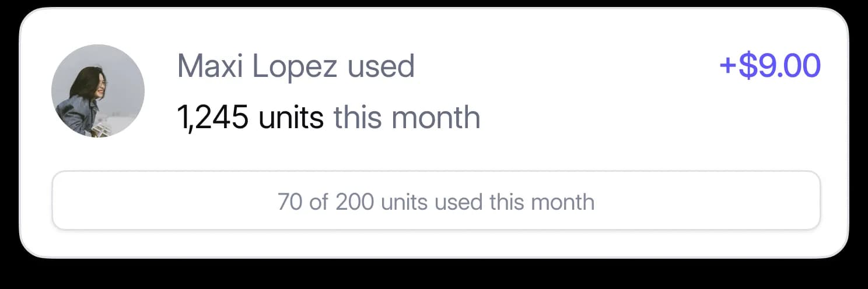Screen dimensions: 868x289
Task: Click the 1,245 units figure
Action: [250, 118]
